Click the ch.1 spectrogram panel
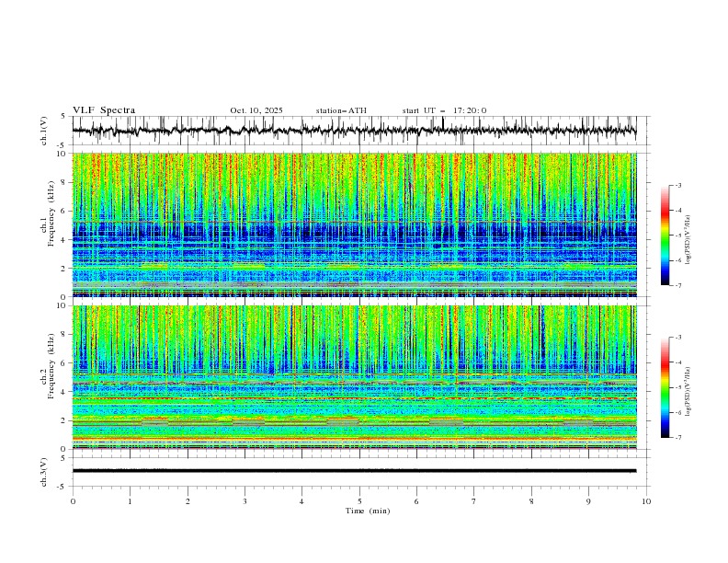This screenshot has height=563, width=728. [355, 224]
